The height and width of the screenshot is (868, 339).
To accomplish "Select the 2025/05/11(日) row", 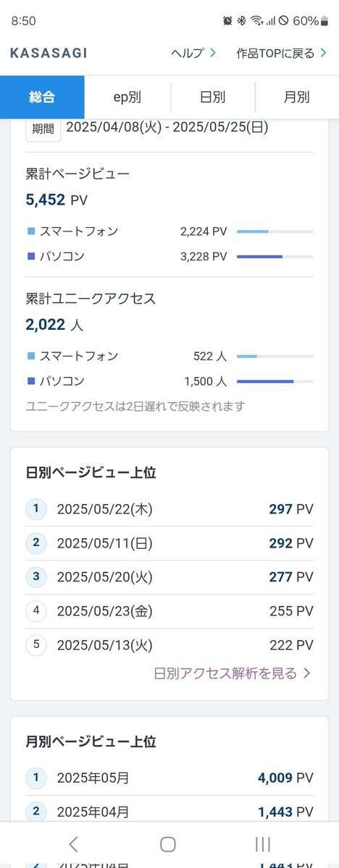I will click(x=169, y=543).
